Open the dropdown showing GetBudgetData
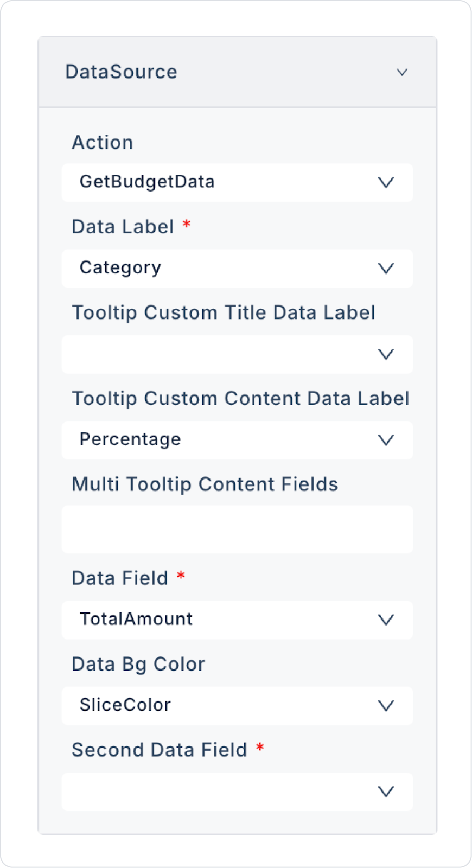 217,182
